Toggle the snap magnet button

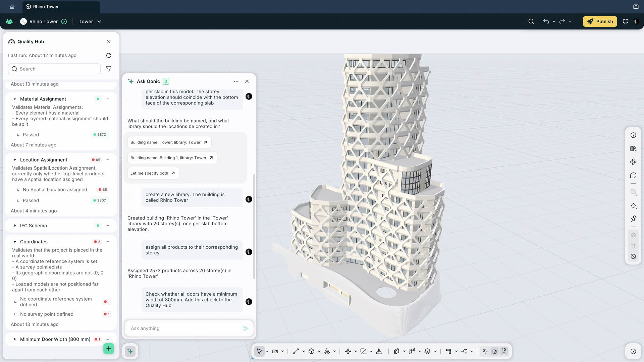[494, 351]
